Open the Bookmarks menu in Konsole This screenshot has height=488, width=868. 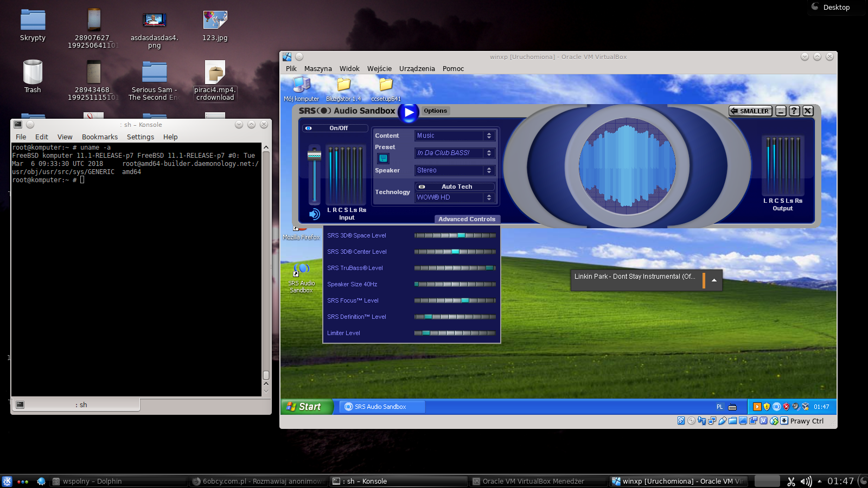click(x=100, y=137)
